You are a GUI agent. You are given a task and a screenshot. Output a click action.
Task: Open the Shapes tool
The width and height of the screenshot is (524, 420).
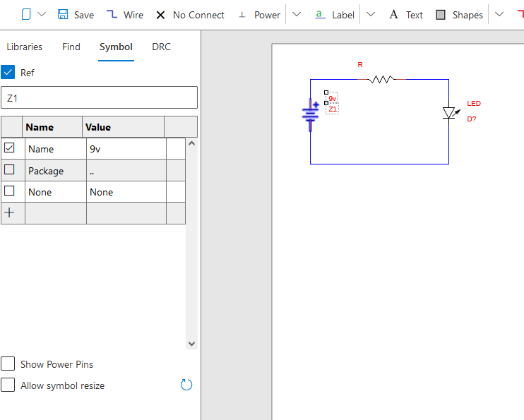tap(441, 15)
